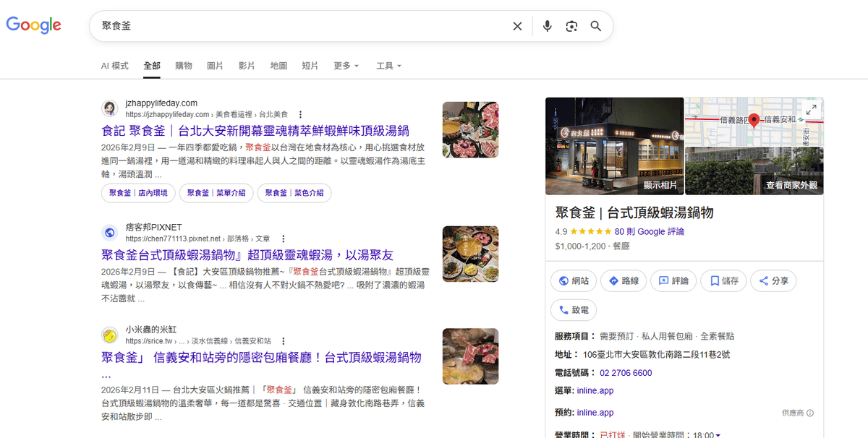
Task: Click the 路線 directions button
Action: pyautogui.click(x=624, y=281)
